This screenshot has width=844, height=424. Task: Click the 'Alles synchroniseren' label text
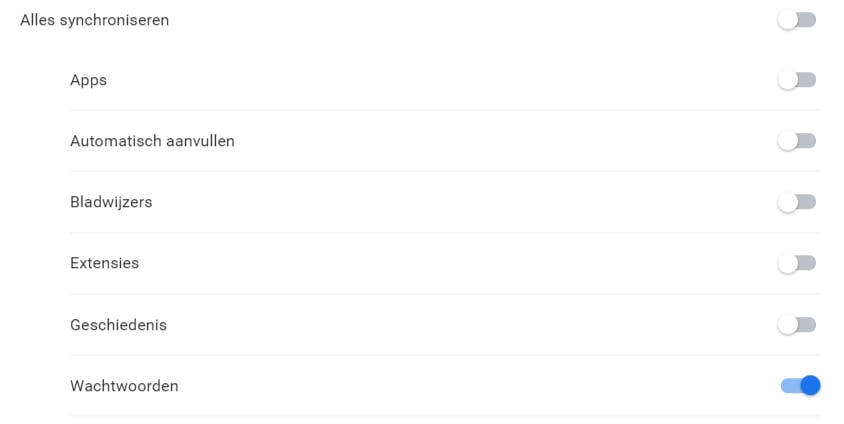[x=94, y=20]
